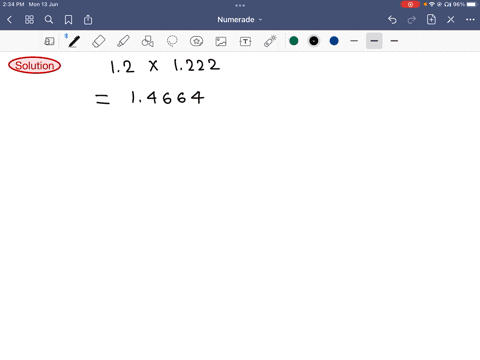Tap the handwritten result 1.4664
The width and height of the screenshot is (480, 360).
point(168,97)
